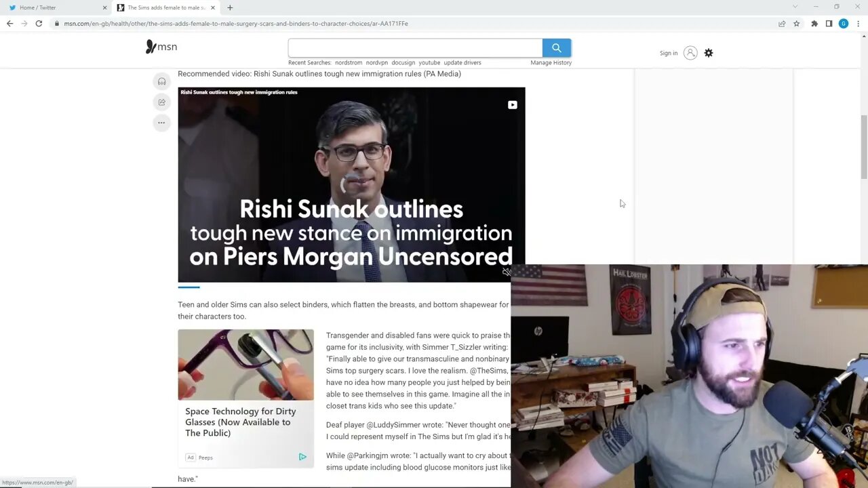Switch to The Sims article tab

pyautogui.click(x=166, y=7)
